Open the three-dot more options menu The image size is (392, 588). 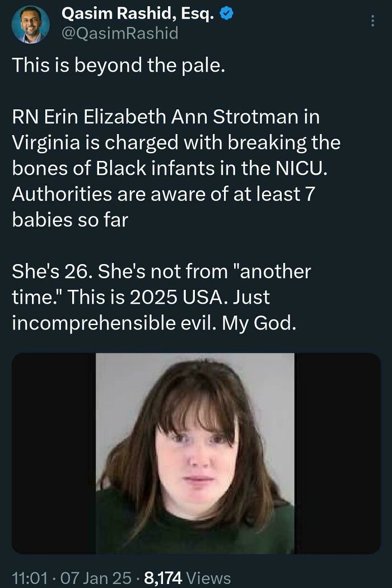click(373, 21)
